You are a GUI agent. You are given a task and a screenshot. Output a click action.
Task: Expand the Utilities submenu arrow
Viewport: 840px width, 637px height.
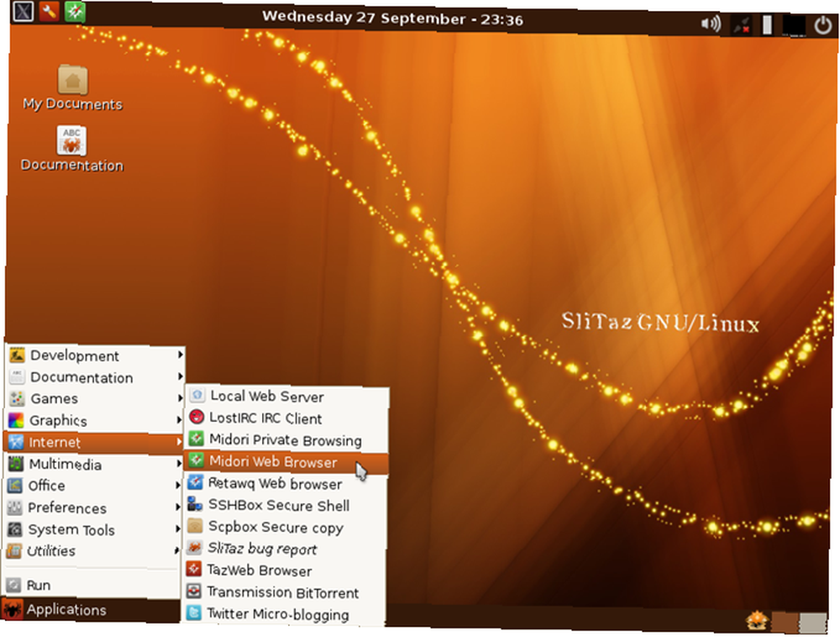(x=177, y=550)
